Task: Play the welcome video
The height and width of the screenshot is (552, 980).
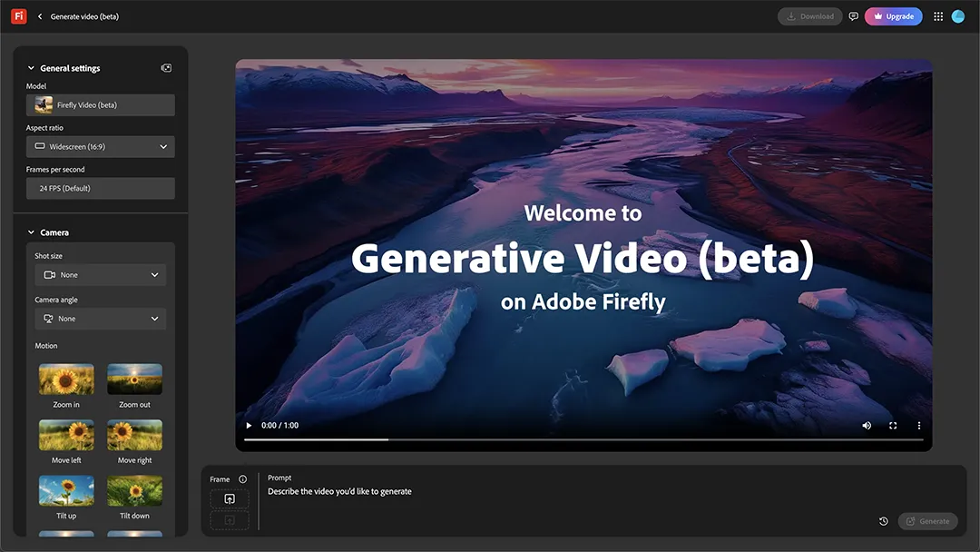Action: (x=249, y=426)
